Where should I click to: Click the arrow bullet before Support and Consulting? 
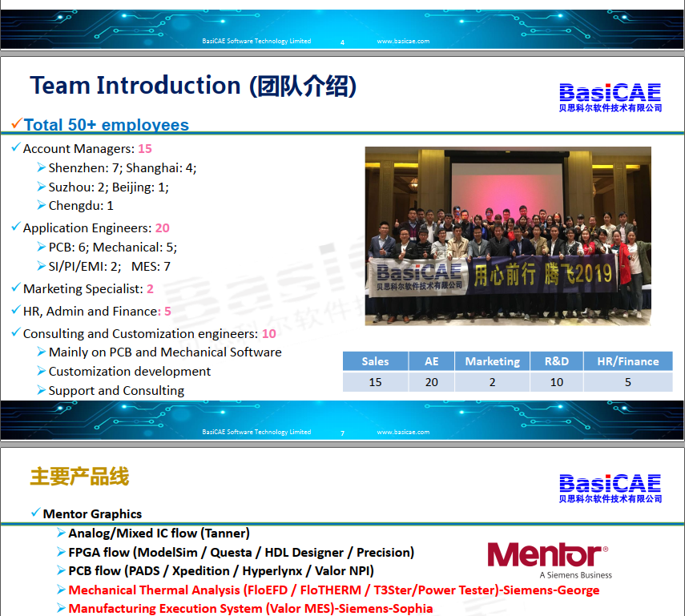pos(42,391)
